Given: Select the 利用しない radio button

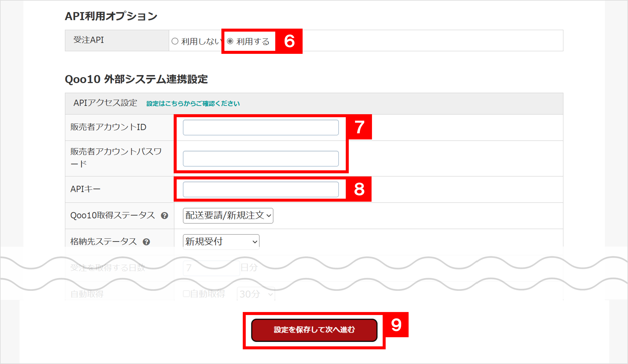Looking at the screenshot, I should [x=175, y=41].
